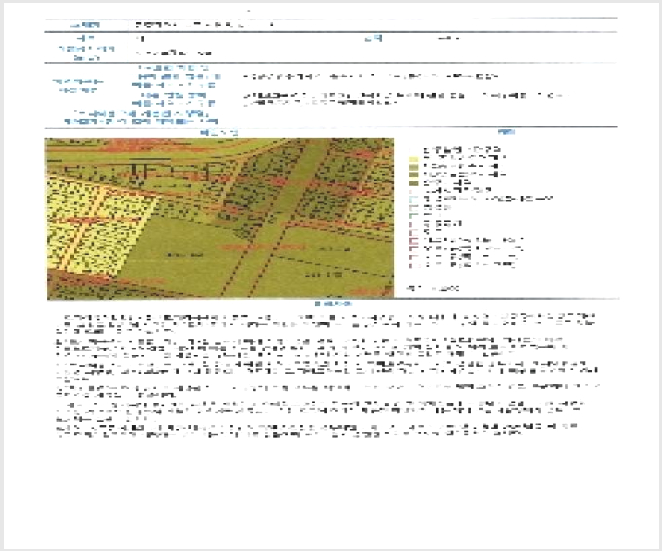The height and width of the screenshot is (551, 662).
Task: Click the zoning map image
Action: click(220, 219)
